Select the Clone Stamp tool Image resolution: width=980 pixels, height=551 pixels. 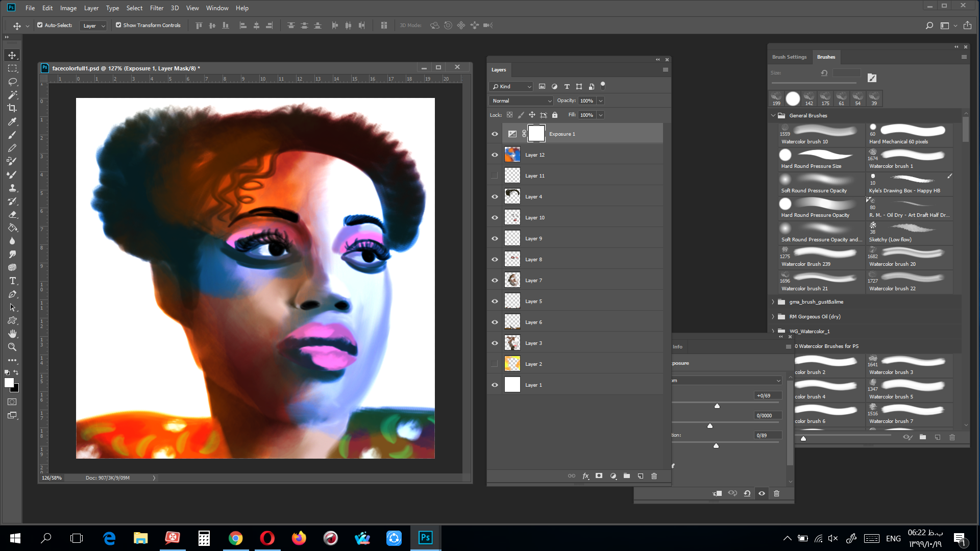point(12,188)
